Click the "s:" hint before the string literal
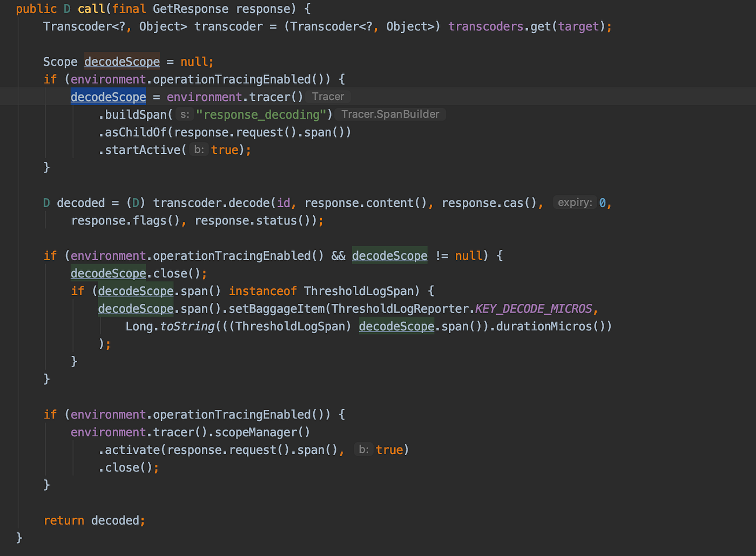 click(184, 114)
